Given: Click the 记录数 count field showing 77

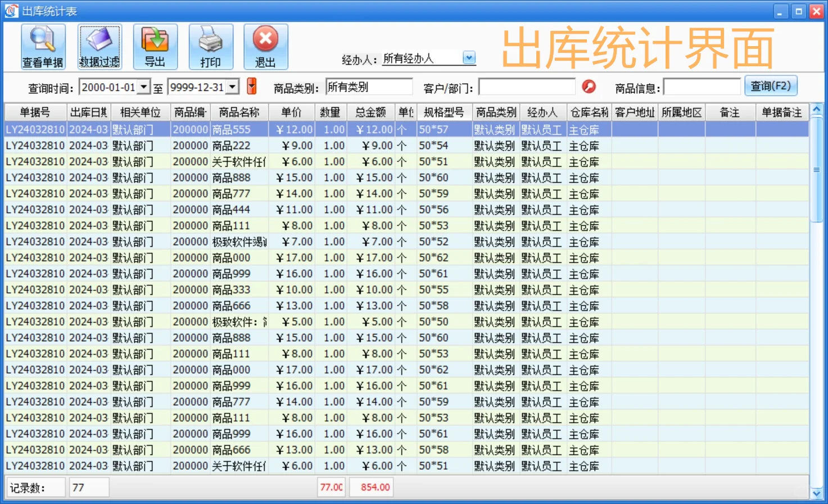Looking at the screenshot, I should (x=88, y=487).
